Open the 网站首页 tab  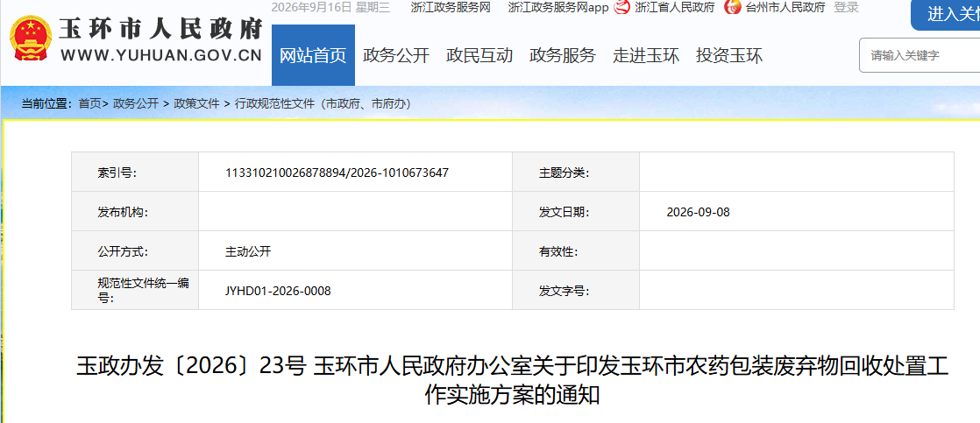[x=313, y=55]
